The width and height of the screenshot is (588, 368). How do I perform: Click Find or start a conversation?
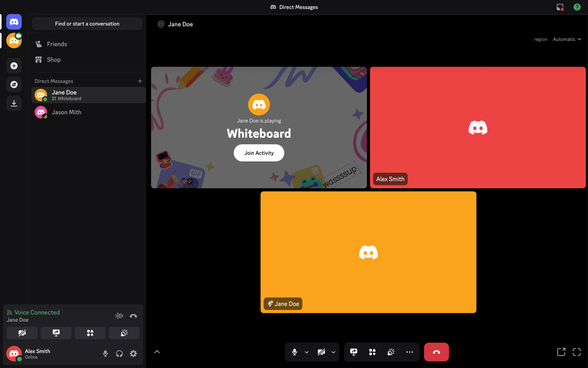pos(87,24)
